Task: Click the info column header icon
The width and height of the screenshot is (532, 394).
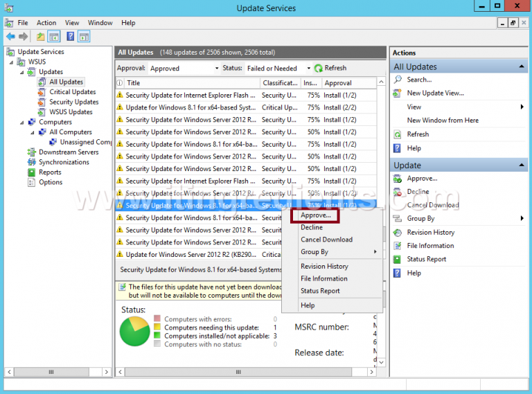Action: tap(120, 82)
